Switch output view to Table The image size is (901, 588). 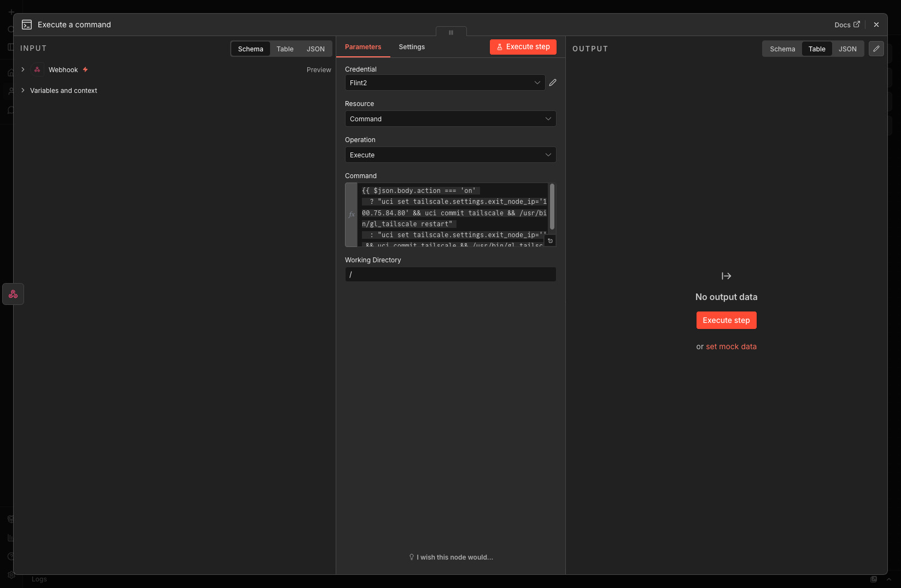click(817, 49)
